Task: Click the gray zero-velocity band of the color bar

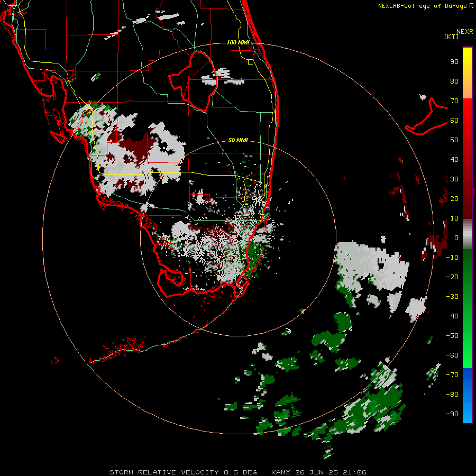Action: click(x=467, y=234)
